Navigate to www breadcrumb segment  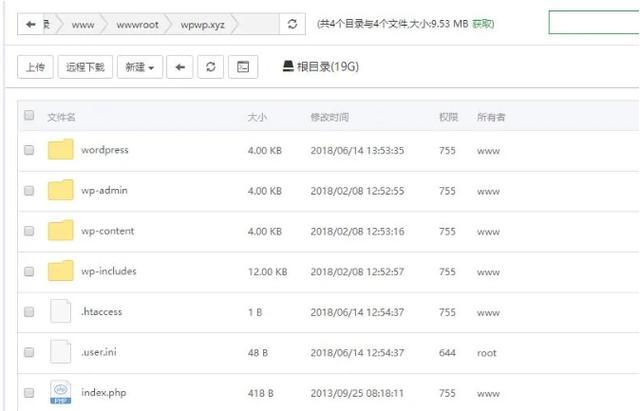click(84, 23)
